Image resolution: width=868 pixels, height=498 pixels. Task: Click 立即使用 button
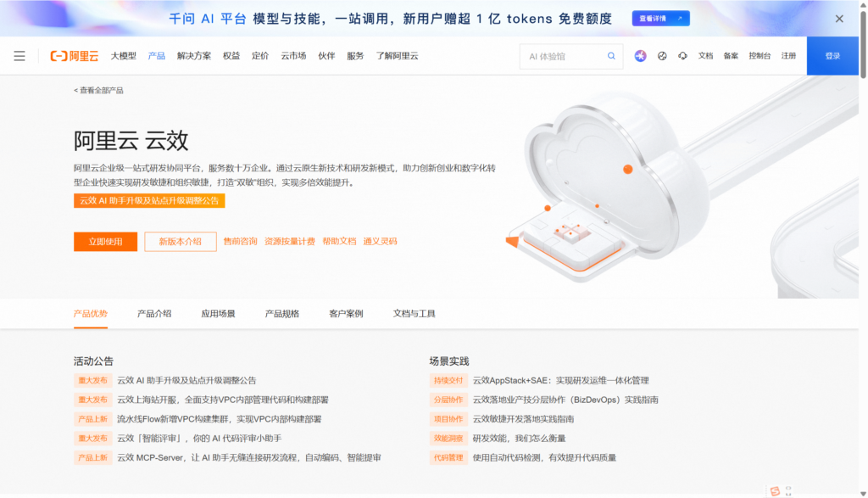click(105, 242)
